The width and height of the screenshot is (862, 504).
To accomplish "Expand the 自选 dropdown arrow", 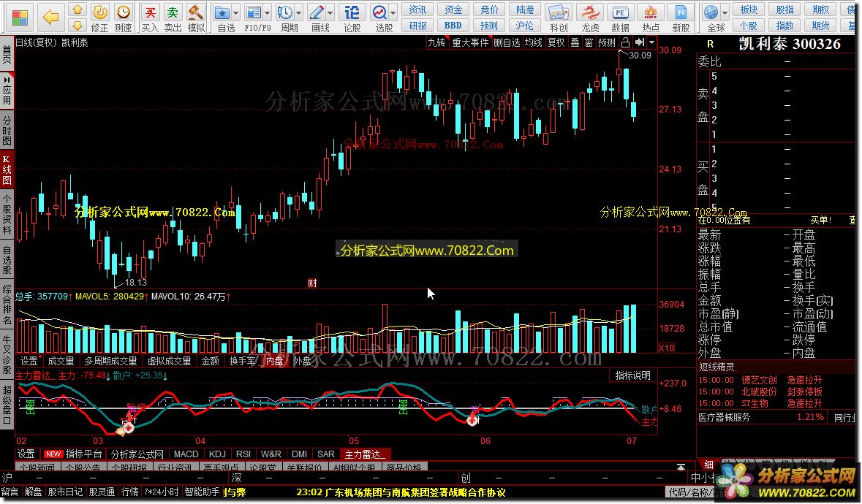I will (236, 12).
